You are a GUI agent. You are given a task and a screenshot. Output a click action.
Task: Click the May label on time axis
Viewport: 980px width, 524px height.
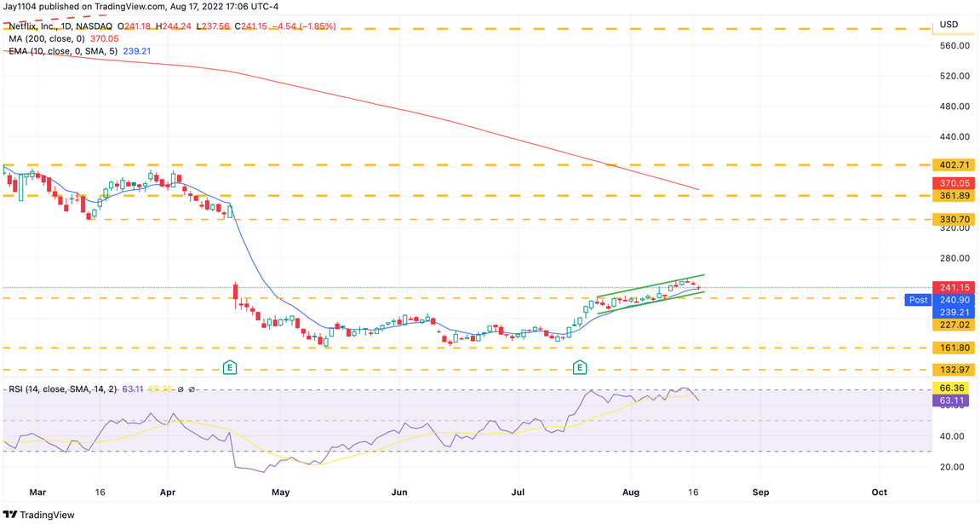281,492
